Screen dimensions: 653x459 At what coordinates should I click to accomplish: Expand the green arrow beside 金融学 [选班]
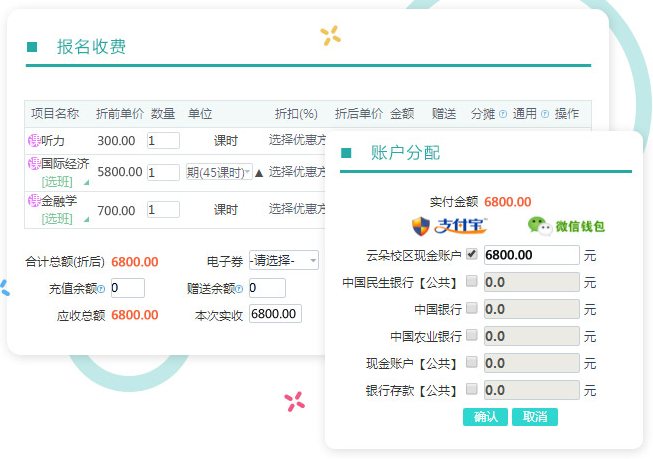(x=86, y=220)
